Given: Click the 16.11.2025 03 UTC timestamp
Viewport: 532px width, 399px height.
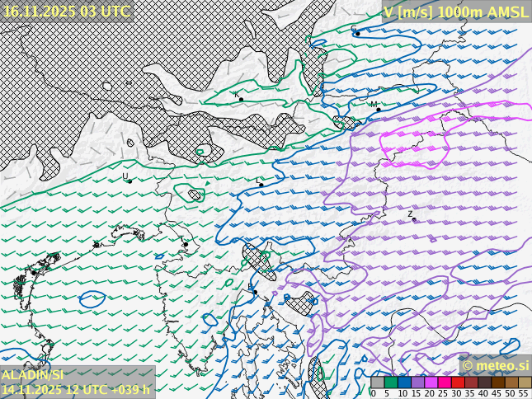Looking at the screenshot, I should click(x=66, y=11).
